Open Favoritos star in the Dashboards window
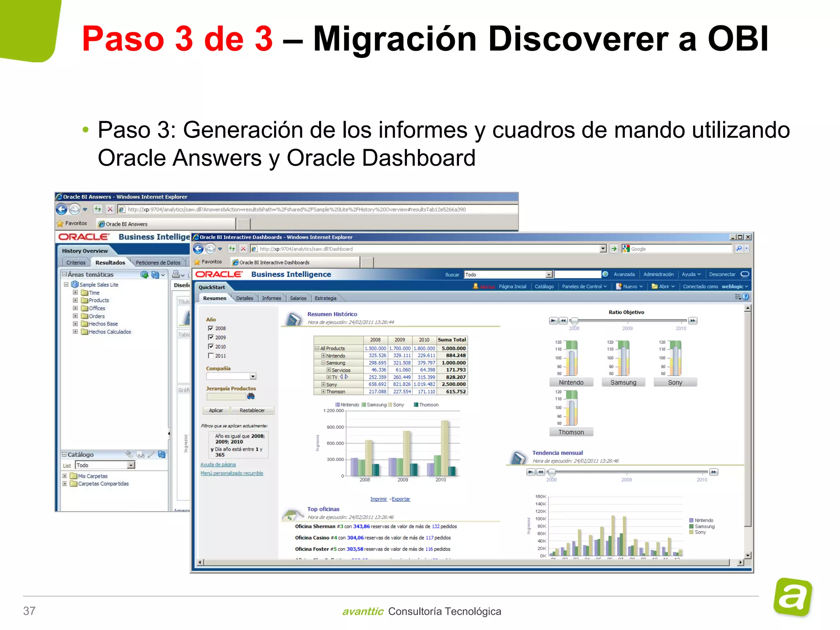The width and height of the screenshot is (840, 630). (x=197, y=262)
